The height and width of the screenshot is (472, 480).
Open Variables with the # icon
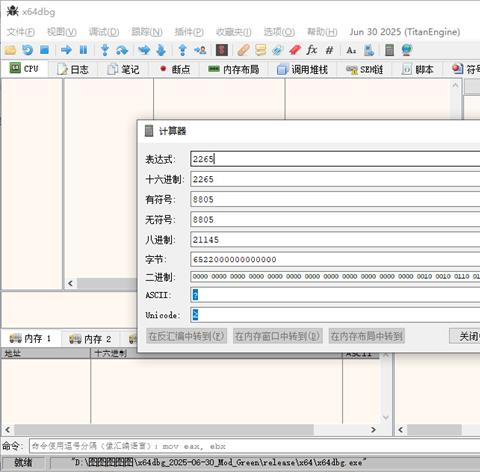tap(329, 50)
